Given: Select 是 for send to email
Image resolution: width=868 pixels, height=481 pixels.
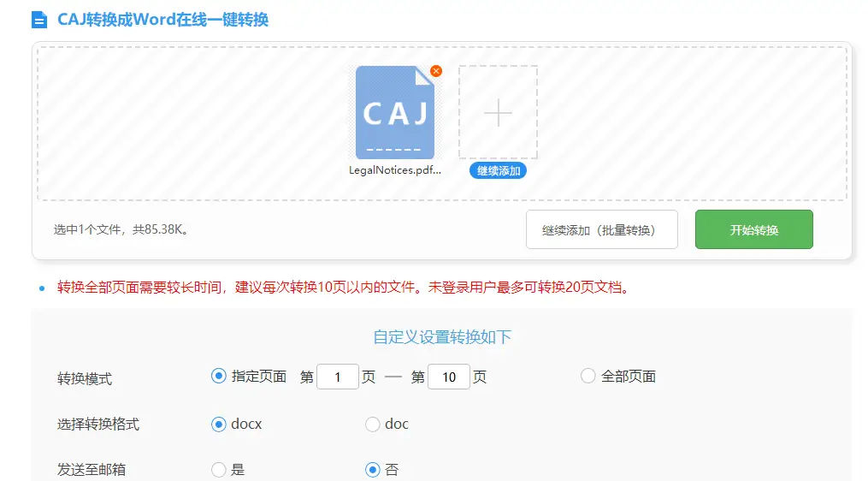Looking at the screenshot, I should click(x=219, y=470).
